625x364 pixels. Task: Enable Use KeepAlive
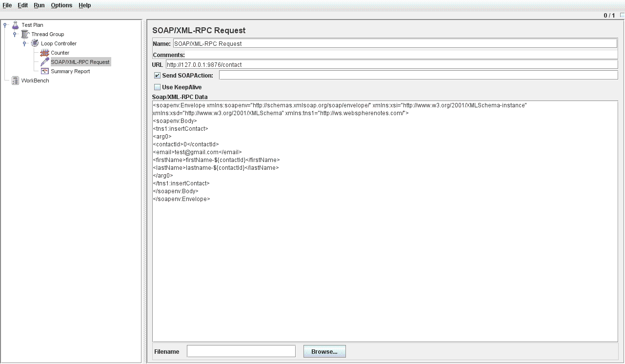point(157,87)
